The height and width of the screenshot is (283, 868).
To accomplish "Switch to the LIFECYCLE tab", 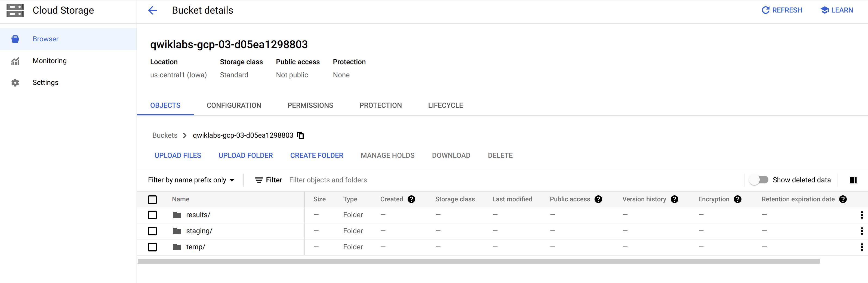I will coord(445,106).
